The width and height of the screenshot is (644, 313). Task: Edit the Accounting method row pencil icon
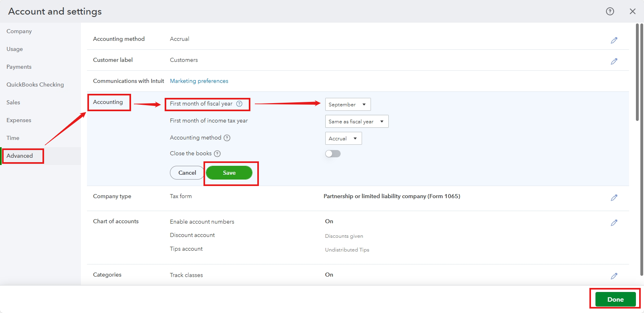pos(614,40)
